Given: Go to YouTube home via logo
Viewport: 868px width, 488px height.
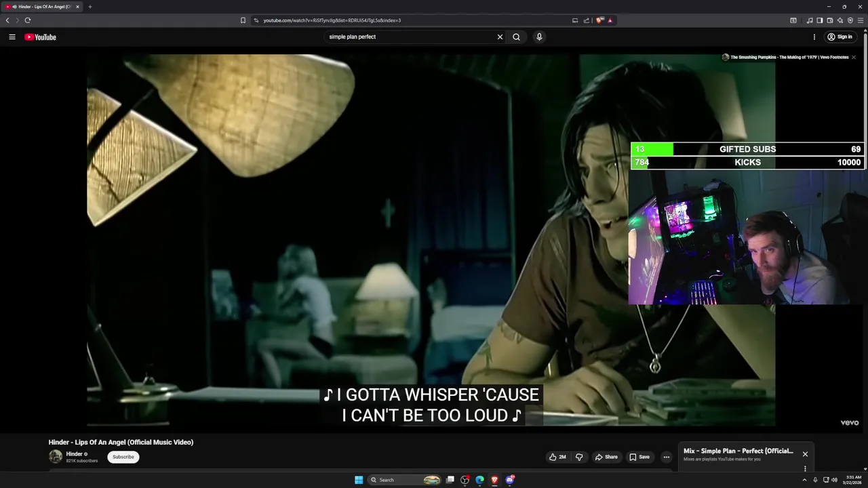Looking at the screenshot, I should tap(40, 37).
